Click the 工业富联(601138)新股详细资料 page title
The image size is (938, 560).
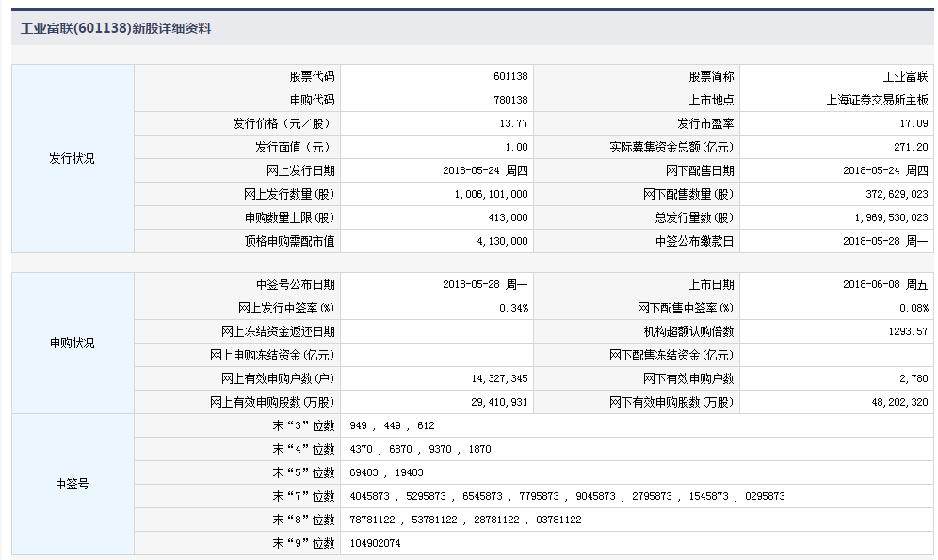[116, 29]
